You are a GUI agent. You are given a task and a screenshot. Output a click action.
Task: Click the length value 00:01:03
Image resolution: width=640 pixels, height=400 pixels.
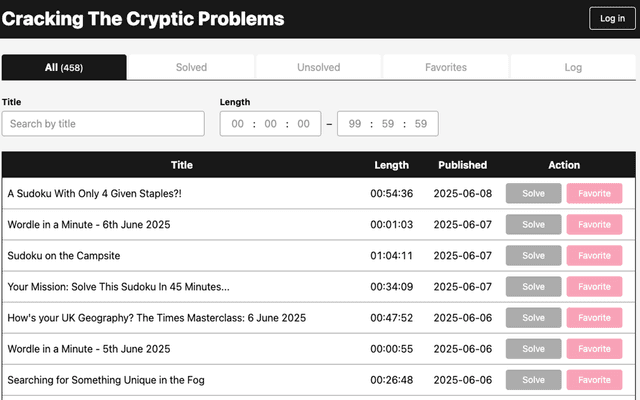coord(391,224)
